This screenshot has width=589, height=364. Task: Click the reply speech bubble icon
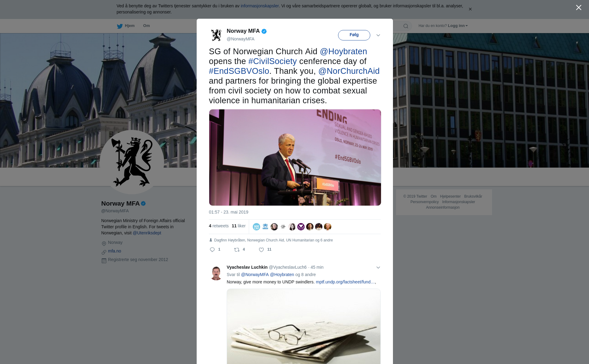(x=212, y=250)
